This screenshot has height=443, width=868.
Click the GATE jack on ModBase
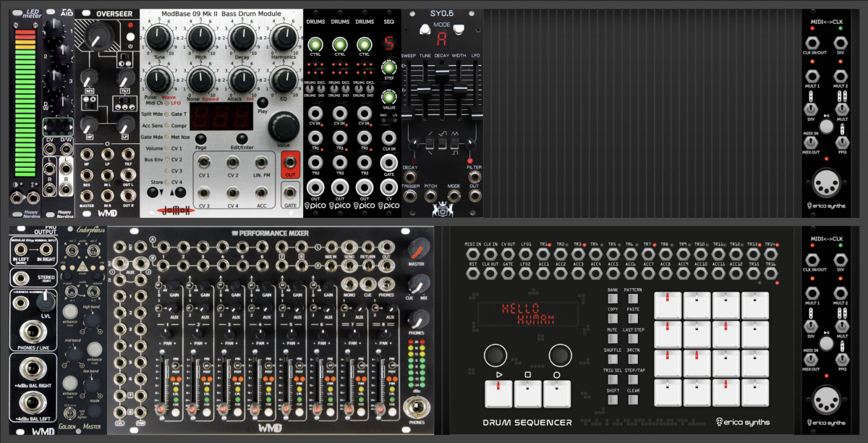coord(292,193)
